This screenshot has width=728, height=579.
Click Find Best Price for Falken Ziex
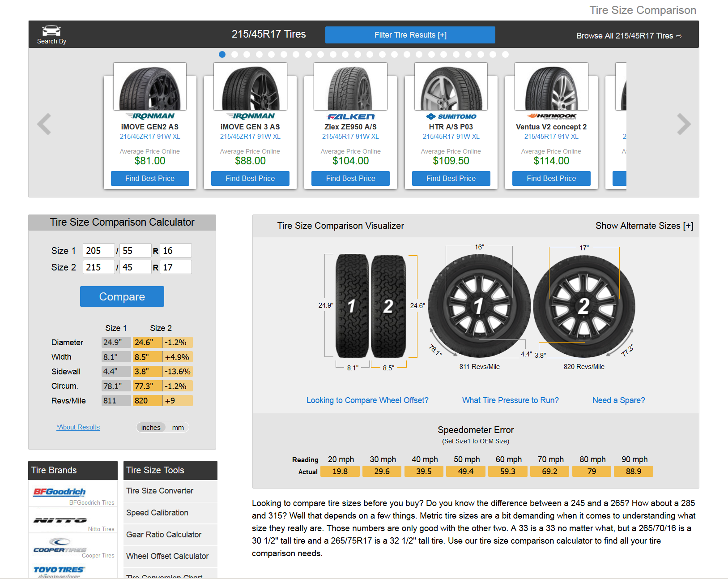[x=350, y=178]
